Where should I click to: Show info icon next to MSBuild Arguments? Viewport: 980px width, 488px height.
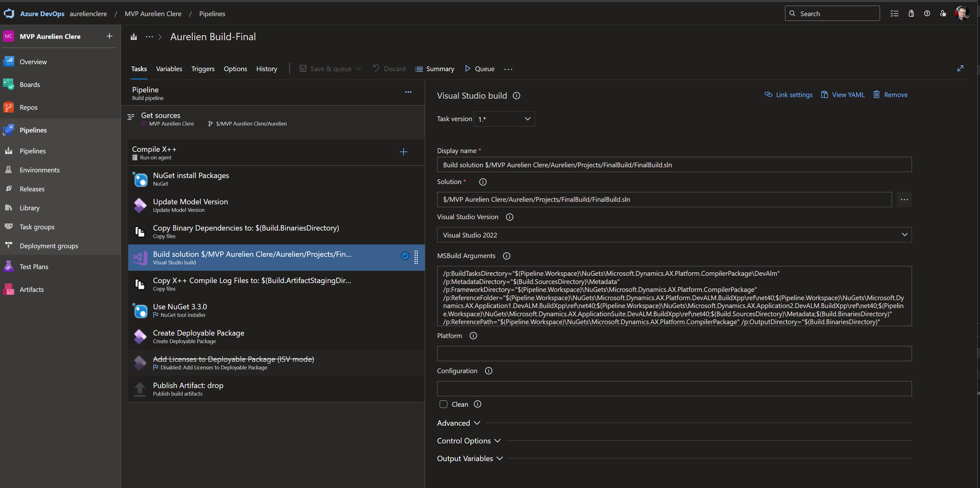[507, 256]
